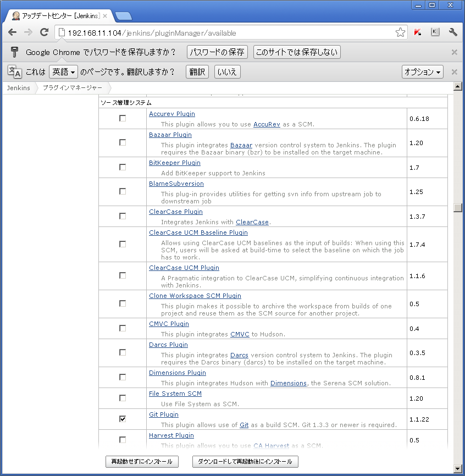Click the プラグインマネージャー breadcrumb

click(72, 88)
